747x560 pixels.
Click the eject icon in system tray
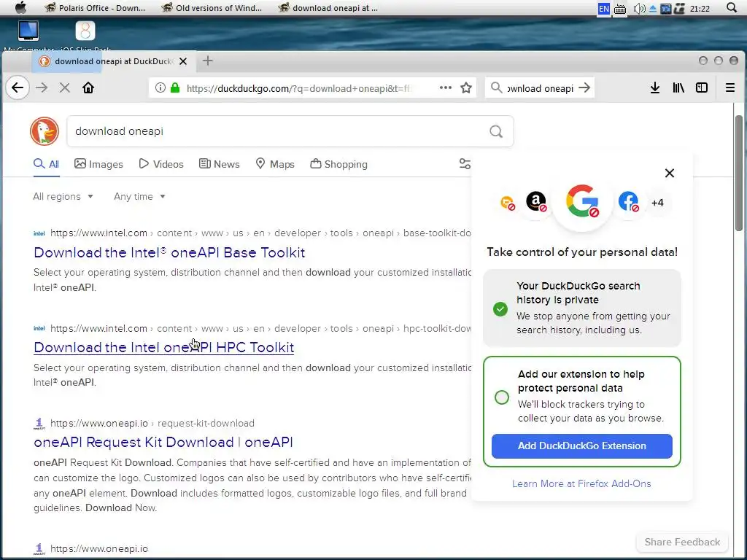click(x=653, y=9)
